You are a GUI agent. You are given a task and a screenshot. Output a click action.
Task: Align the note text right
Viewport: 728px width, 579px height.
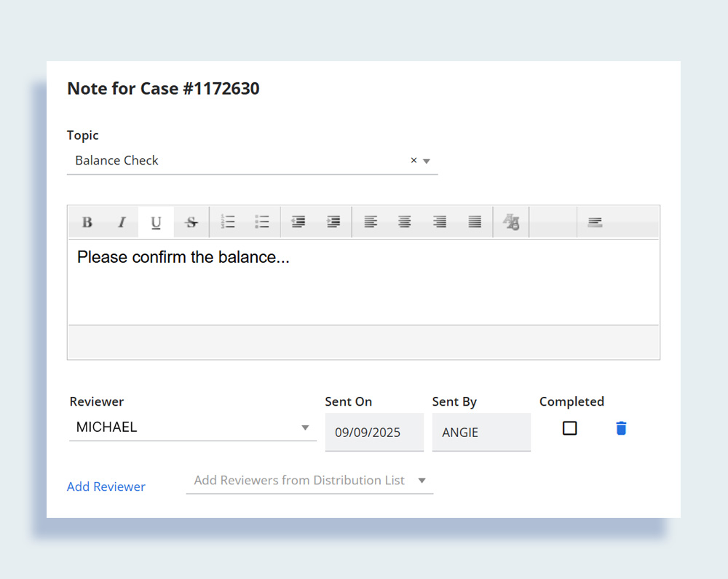(440, 223)
